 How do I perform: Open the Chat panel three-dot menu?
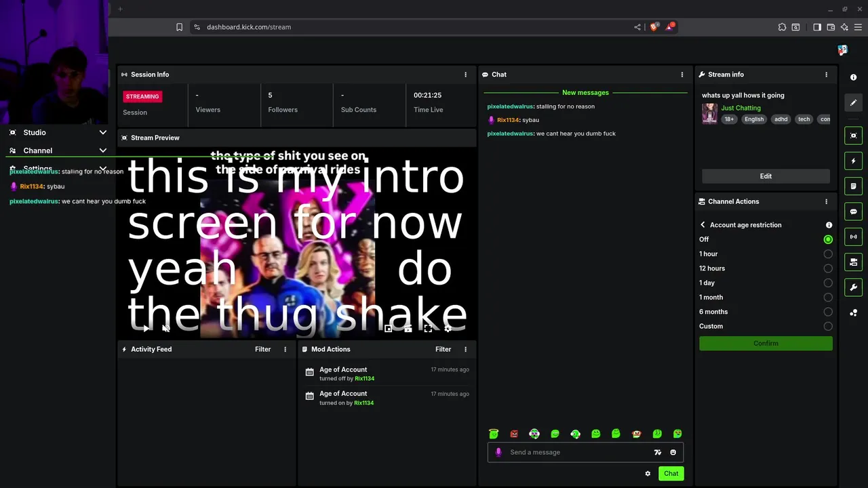point(682,75)
